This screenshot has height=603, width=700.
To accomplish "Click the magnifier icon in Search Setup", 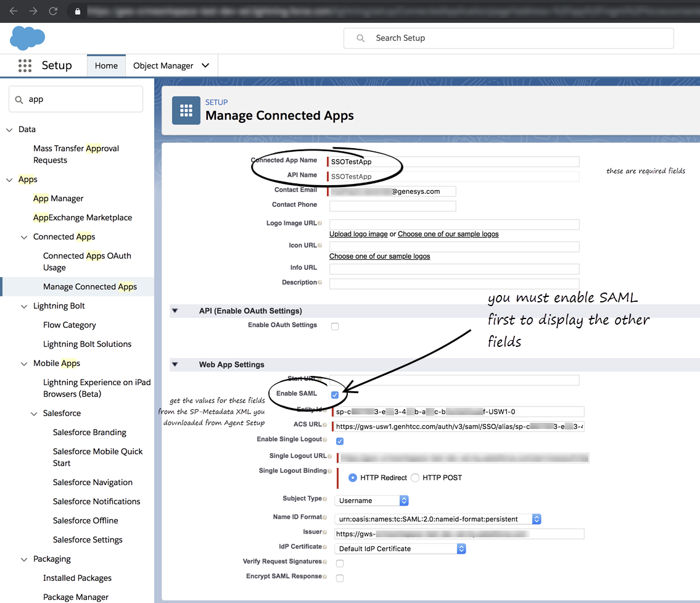I will pos(361,38).
